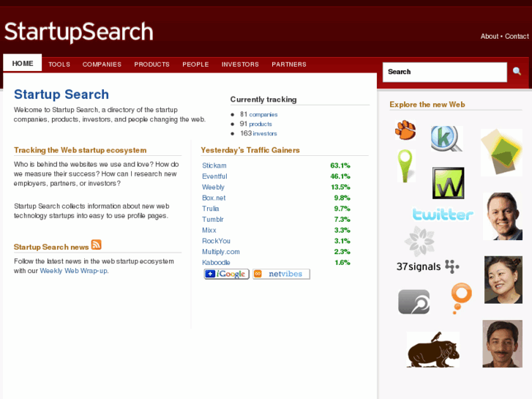Go to the PARTNERS section
The image size is (532, 399).
point(289,64)
